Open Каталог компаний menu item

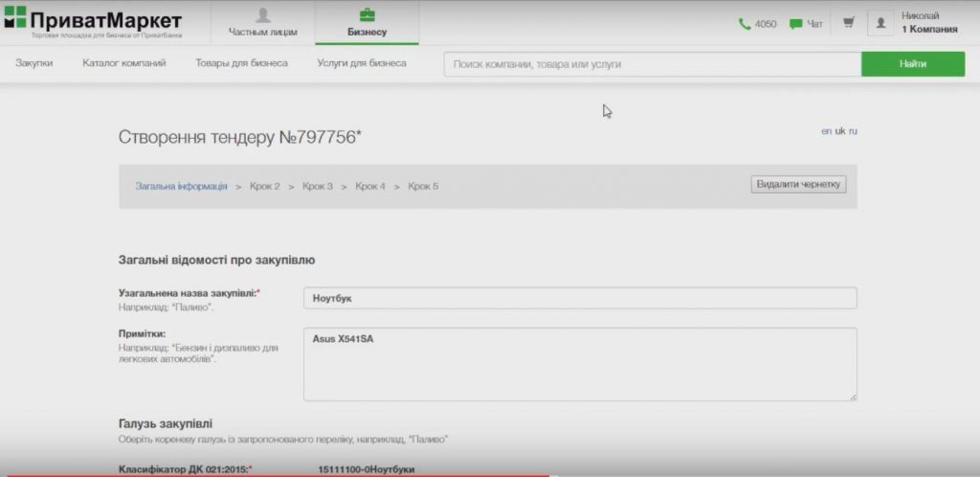point(124,63)
